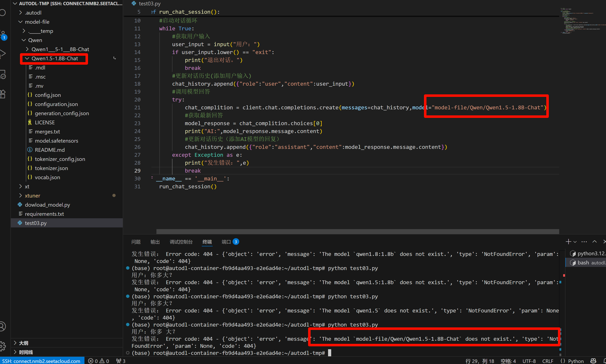The height and width of the screenshot is (364, 606).
Task: Open the .msc file
Action: click(x=67, y=77)
